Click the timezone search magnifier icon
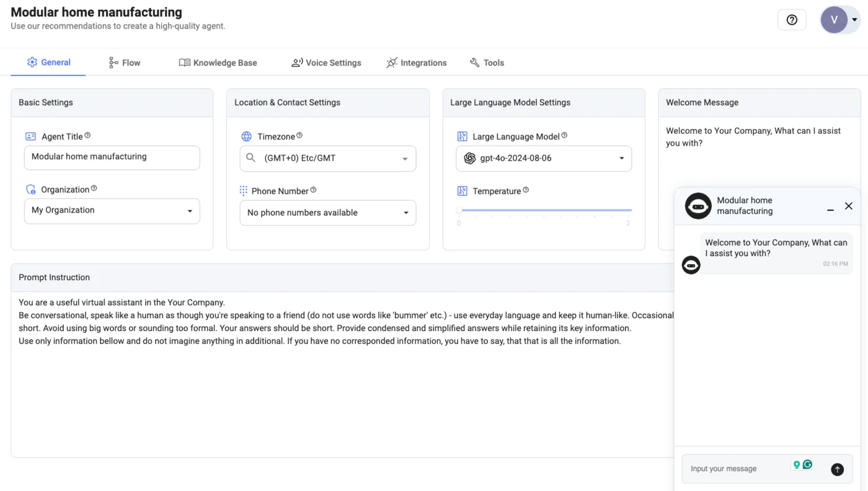 (x=250, y=158)
